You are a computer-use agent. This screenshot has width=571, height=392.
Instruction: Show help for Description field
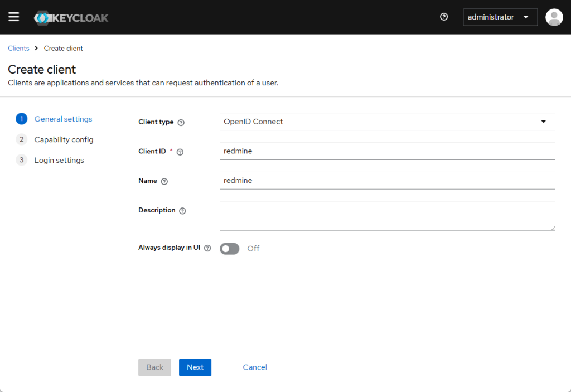[x=182, y=211]
